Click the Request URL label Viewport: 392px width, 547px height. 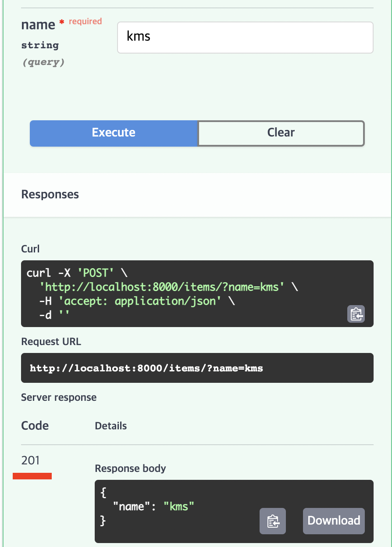[51, 342]
